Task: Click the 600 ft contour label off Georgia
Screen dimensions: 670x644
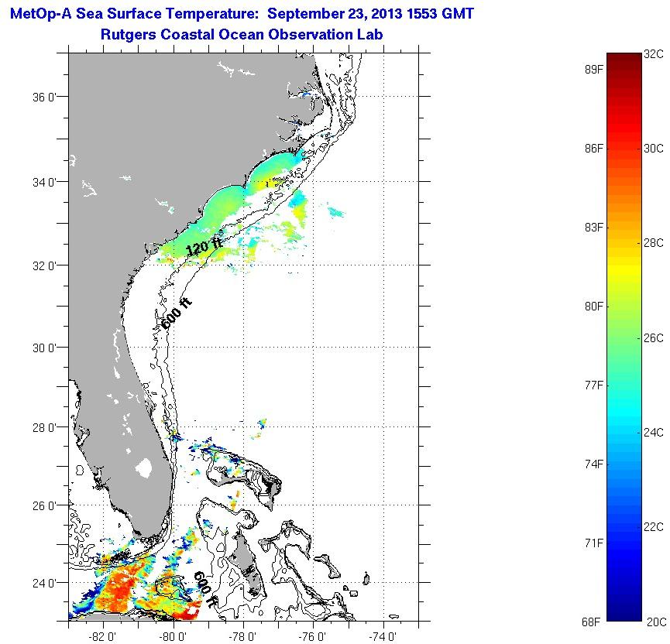Action: [x=176, y=314]
